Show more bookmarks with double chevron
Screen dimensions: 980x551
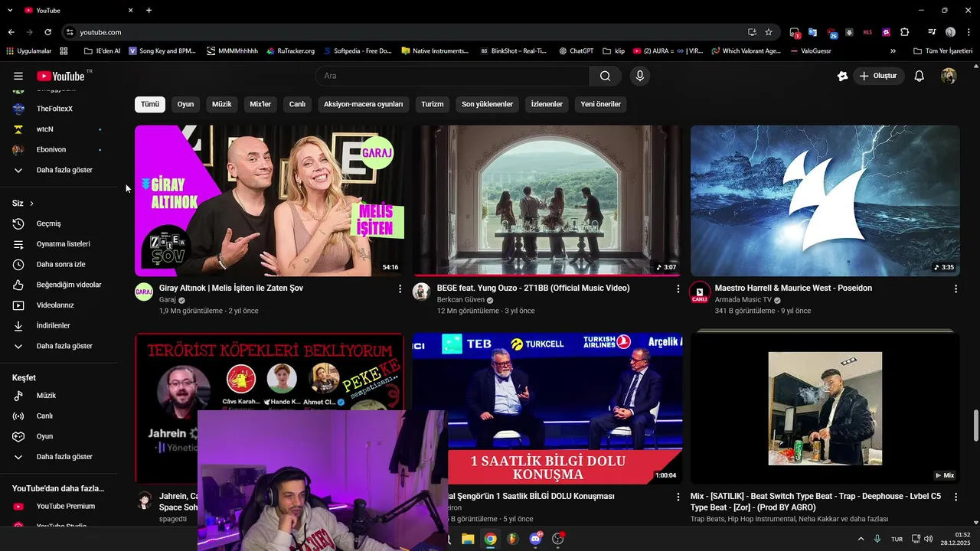(893, 51)
